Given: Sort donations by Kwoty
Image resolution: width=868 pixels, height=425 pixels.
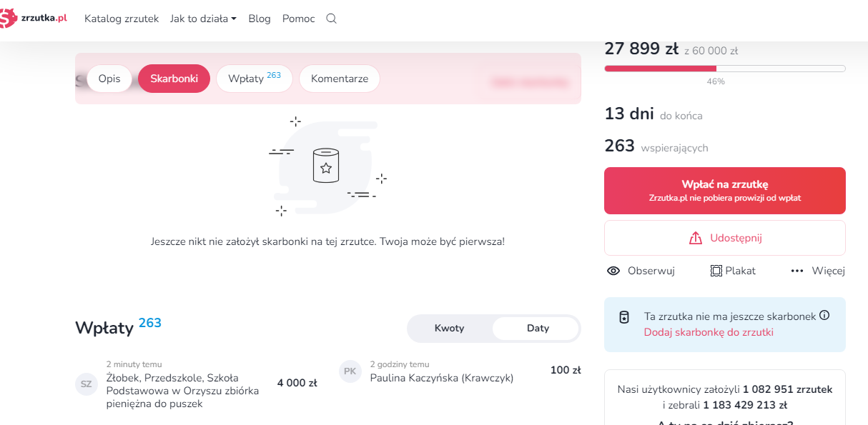Looking at the screenshot, I should point(450,329).
